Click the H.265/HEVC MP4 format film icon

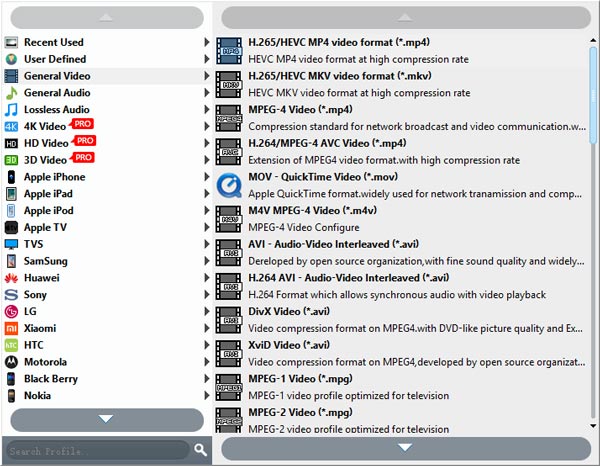click(x=229, y=50)
